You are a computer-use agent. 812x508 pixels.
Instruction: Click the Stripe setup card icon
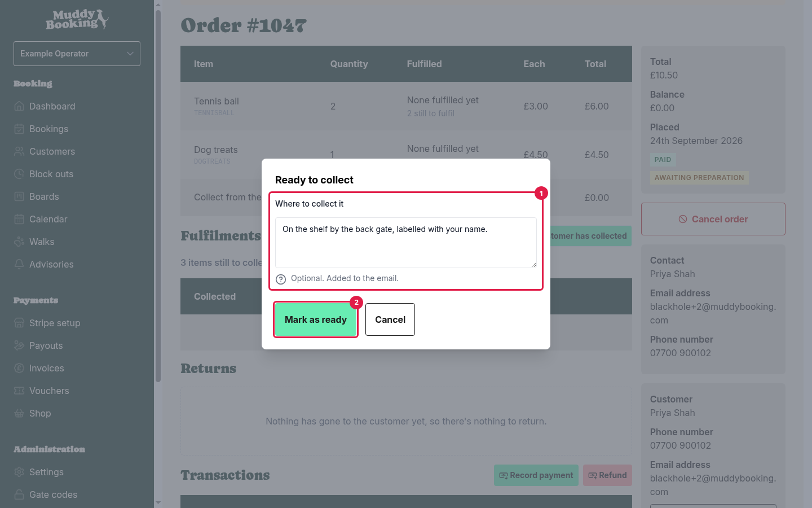(19, 323)
